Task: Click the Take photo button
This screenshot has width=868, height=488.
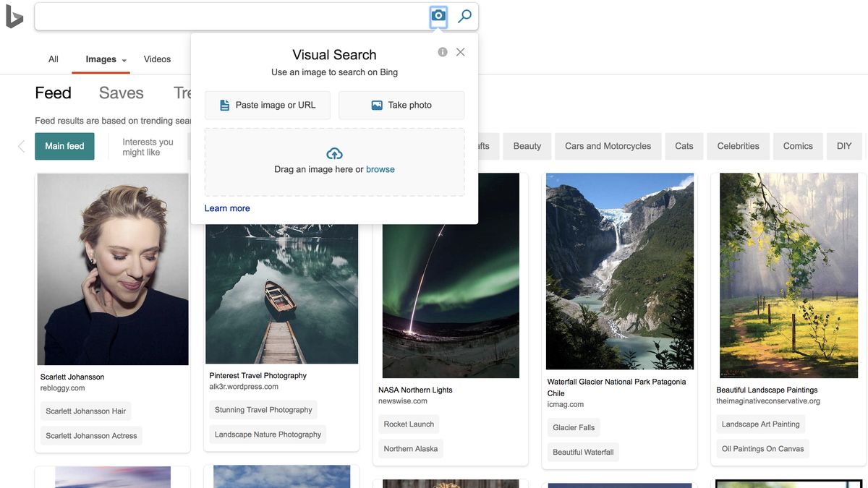Action: pyautogui.click(x=401, y=105)
